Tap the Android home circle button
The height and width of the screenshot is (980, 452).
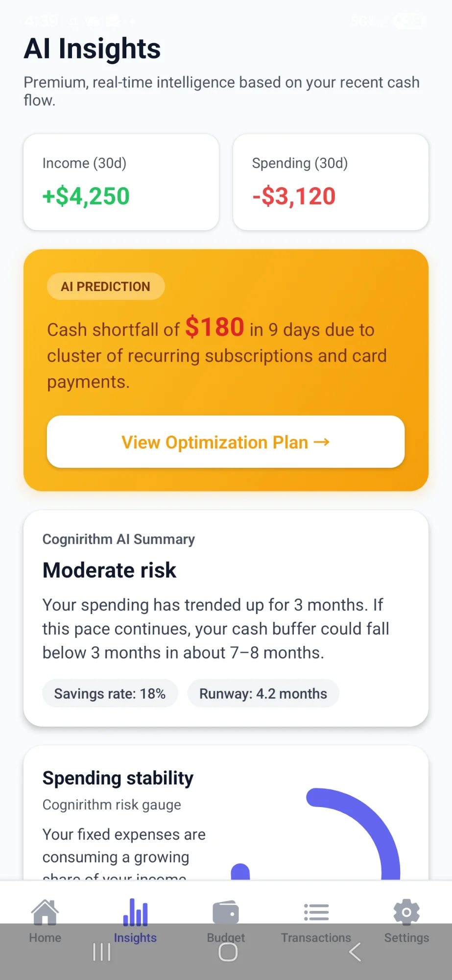226,952
